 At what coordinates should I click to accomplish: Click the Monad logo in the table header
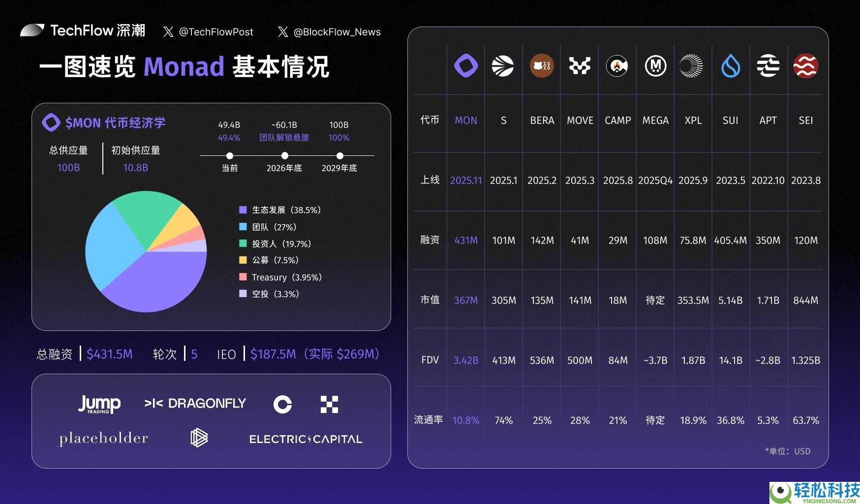coord(465,65)
